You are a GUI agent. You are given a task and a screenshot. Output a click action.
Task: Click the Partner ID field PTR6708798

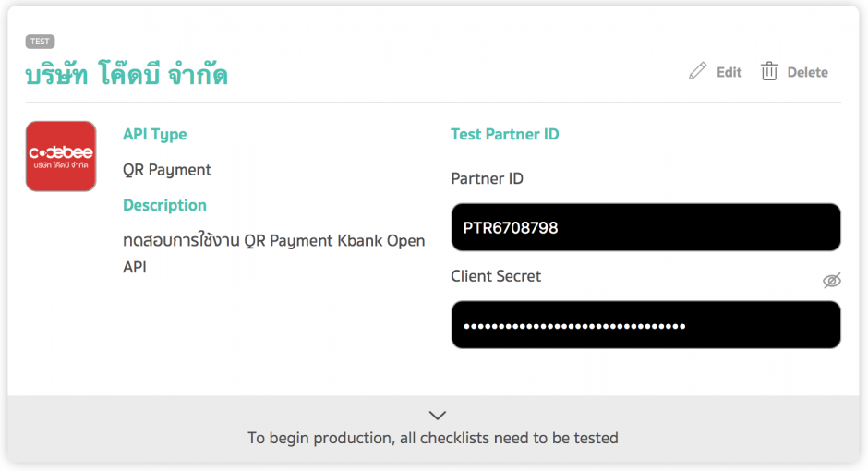click(646, 227)
